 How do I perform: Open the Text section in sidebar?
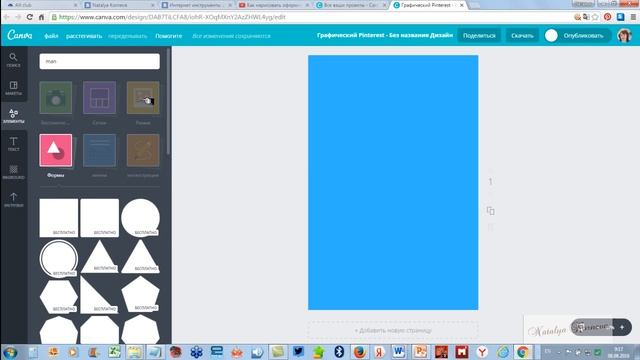(13, 144)
